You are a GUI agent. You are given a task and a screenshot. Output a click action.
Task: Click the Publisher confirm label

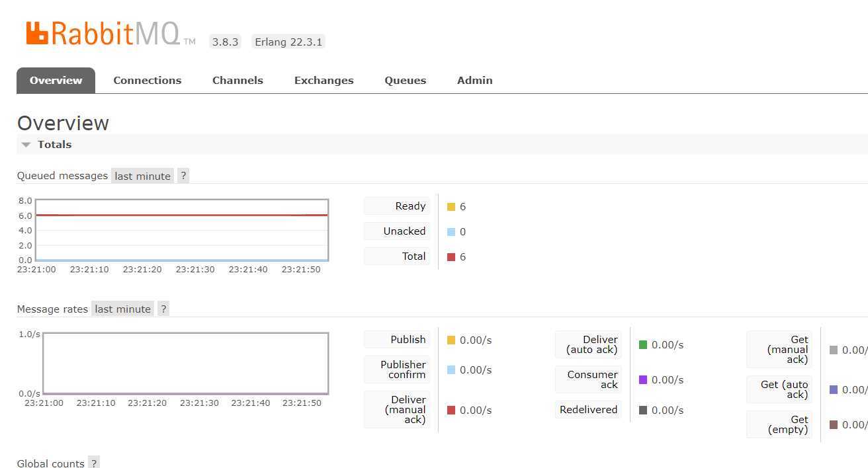pos(397,370)
